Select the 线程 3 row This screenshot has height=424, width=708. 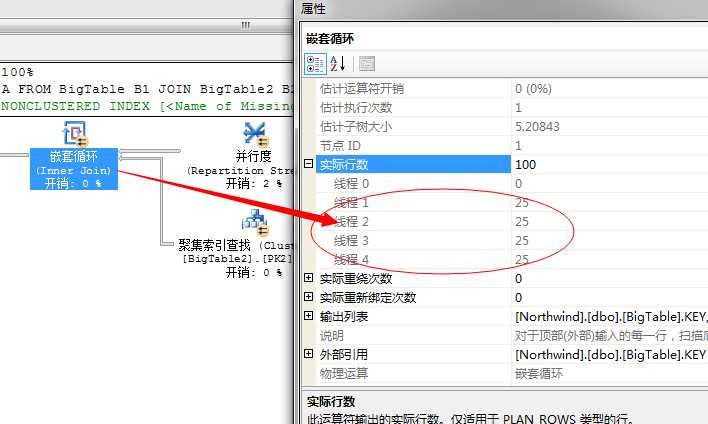[512, 241]
